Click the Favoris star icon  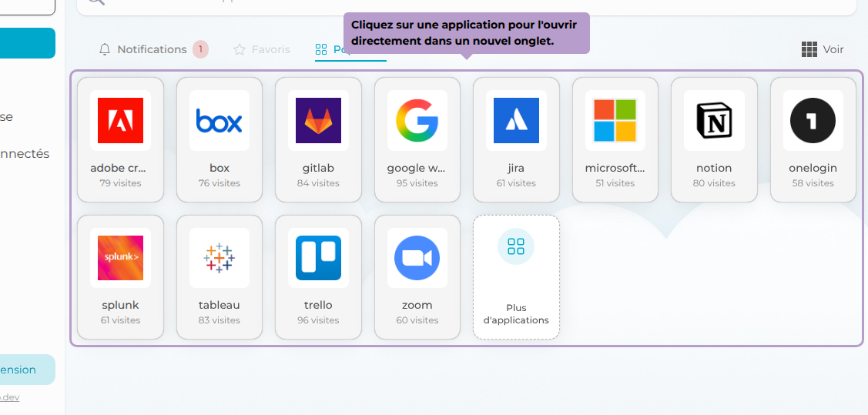click(x=239, y=49)
